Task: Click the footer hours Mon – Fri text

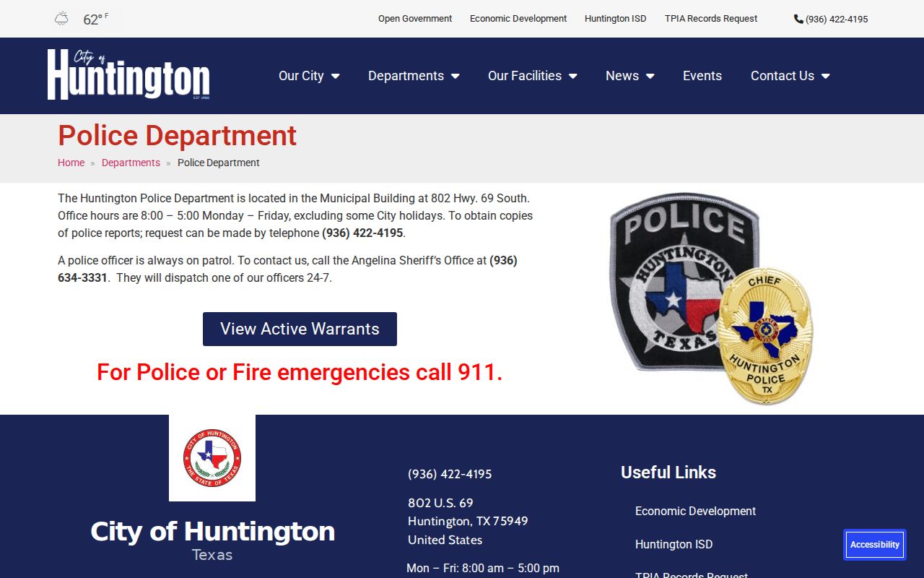Action: pos(483,568)
